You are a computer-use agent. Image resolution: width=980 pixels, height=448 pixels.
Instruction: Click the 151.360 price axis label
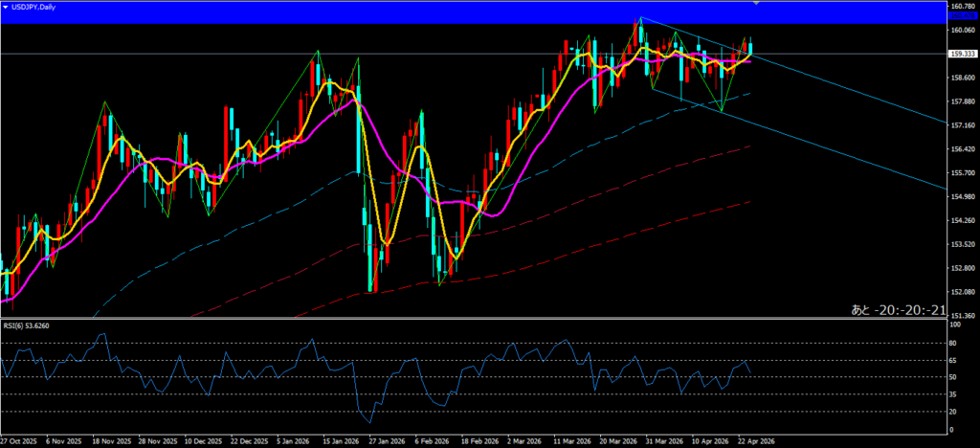(961, 316)
